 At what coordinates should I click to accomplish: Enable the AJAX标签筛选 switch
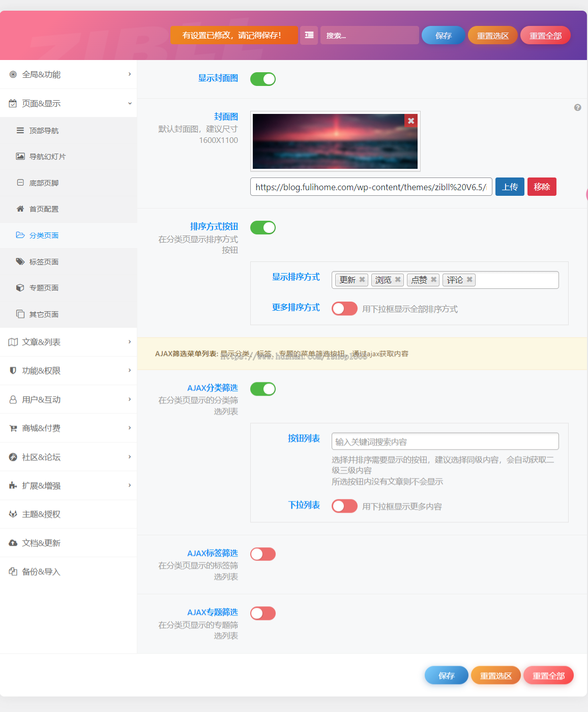[263, 554]
